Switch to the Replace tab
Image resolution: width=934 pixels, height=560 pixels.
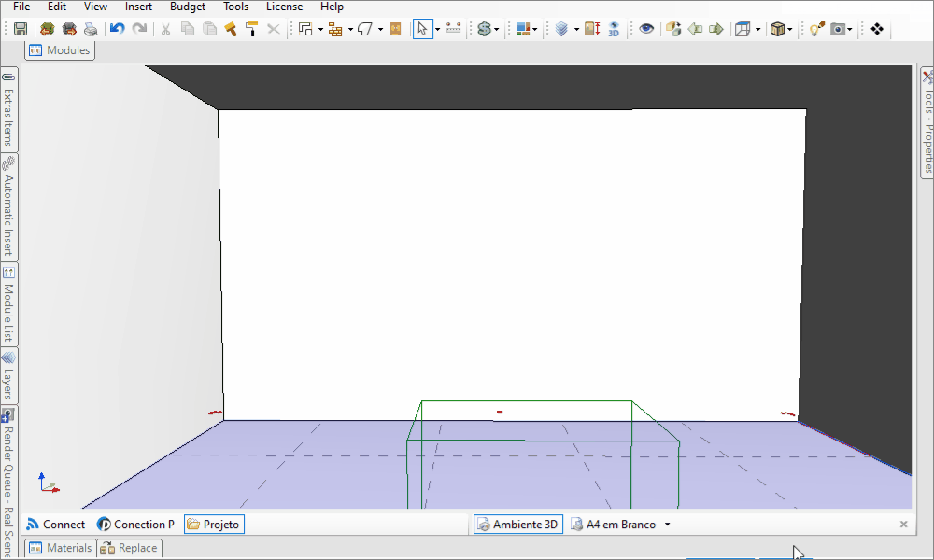[129, 548]
